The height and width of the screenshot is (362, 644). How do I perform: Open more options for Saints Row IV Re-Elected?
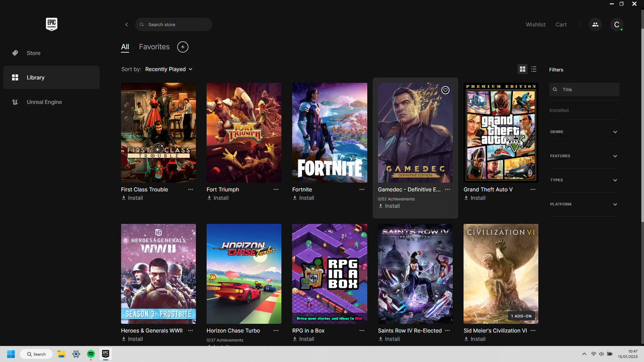click(447, 331)
